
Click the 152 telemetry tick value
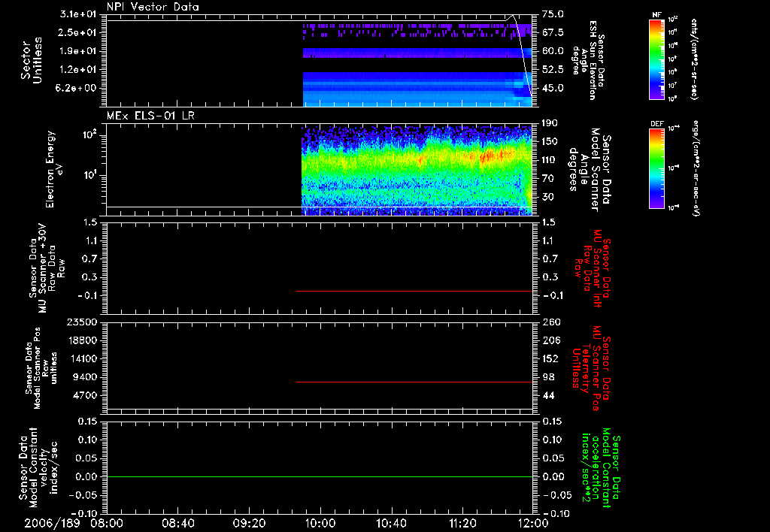click(x=550, y=358)
